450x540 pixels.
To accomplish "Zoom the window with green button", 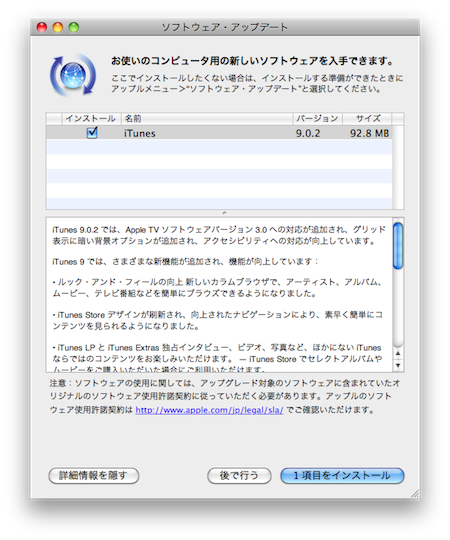I will click(x=74, y=27).
